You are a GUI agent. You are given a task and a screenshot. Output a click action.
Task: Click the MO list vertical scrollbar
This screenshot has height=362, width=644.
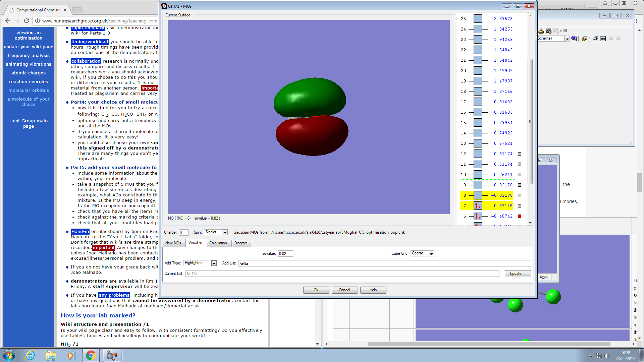click(530, 121)
